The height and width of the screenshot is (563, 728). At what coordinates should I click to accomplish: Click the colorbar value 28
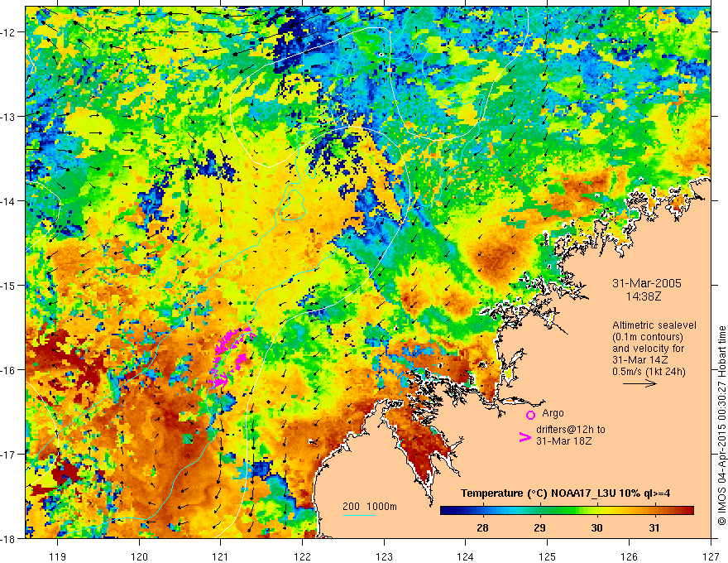click(482, 527)
